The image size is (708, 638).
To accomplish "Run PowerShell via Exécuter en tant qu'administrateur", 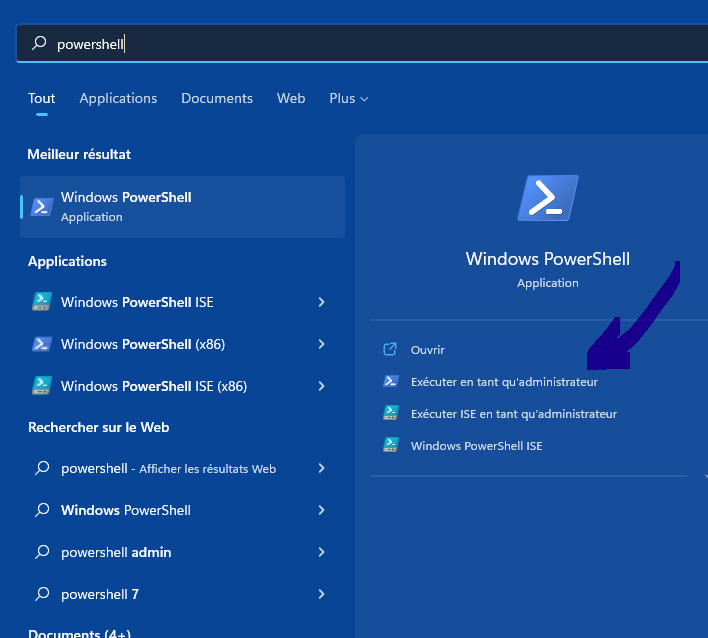I will tap(504, 382).
